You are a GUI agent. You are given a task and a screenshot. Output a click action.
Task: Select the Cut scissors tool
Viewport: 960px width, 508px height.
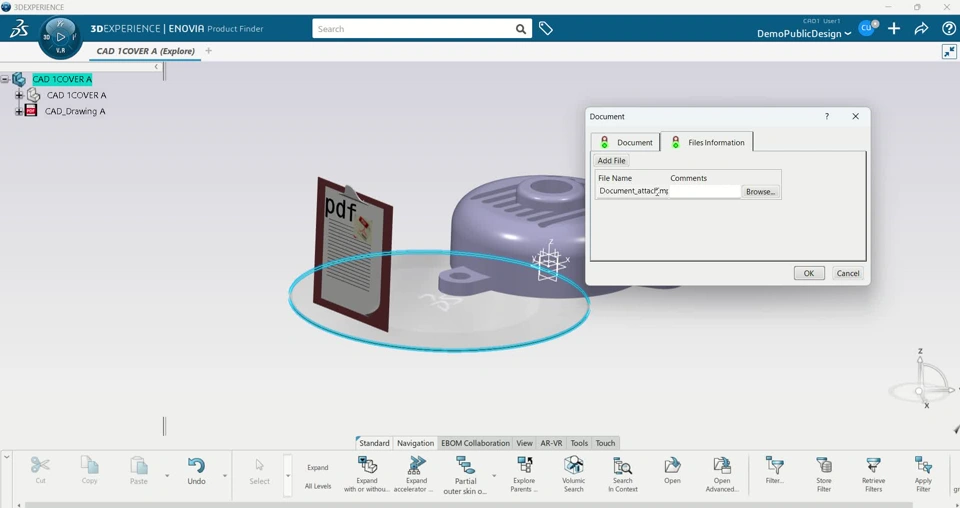pos(40,470)
